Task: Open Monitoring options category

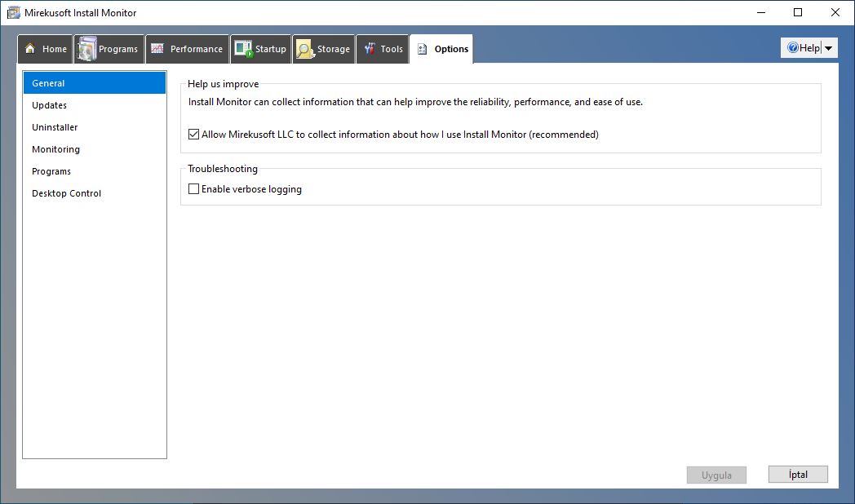Action: coord(95,149)
